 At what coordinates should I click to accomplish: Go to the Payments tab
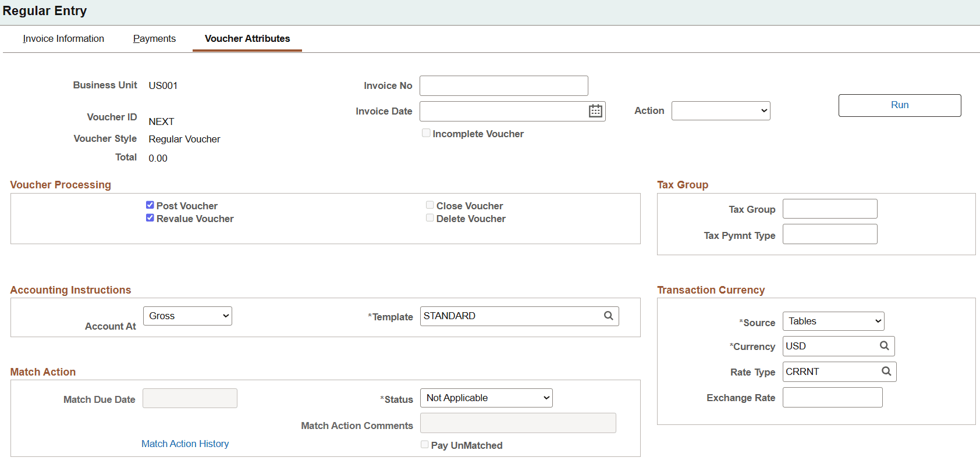click(x=154, y=38)
